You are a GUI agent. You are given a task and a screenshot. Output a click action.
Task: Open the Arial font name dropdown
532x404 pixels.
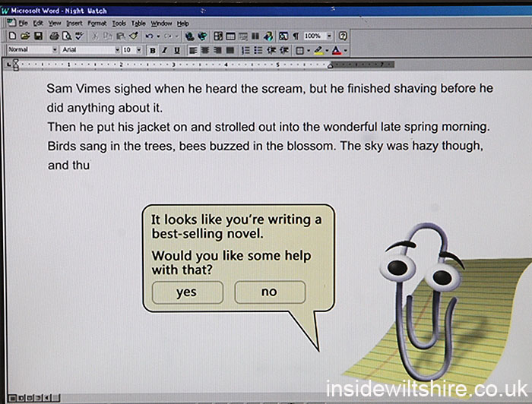pyautogui.click(x=117, y=50)
